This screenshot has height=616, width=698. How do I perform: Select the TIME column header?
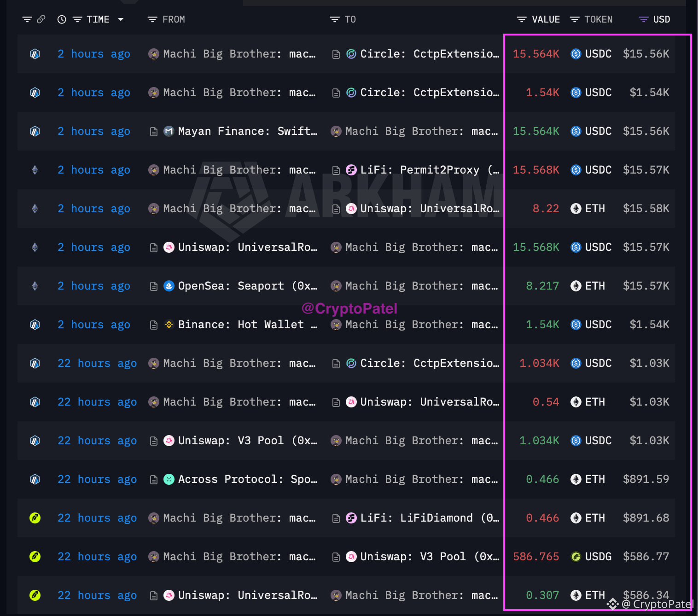(98, 19)
